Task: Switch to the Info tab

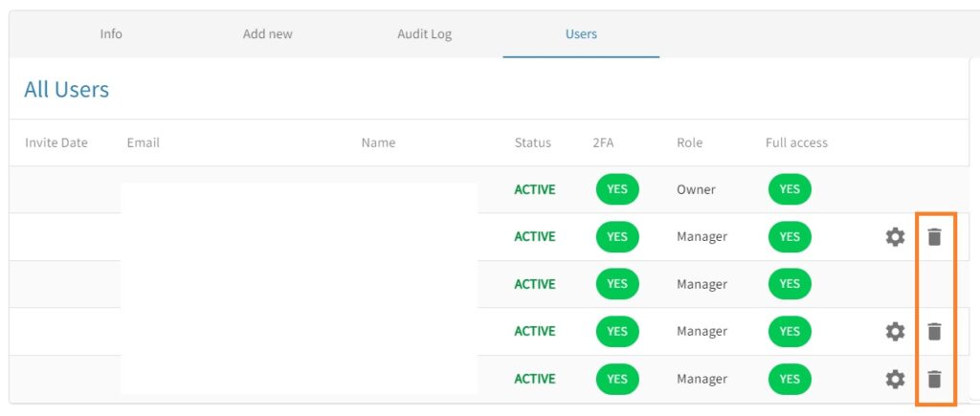Action: pos(111,34)
